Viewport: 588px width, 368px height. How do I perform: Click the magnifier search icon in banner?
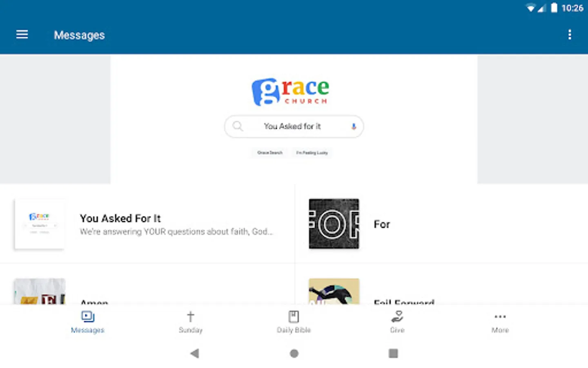[238, 126]
